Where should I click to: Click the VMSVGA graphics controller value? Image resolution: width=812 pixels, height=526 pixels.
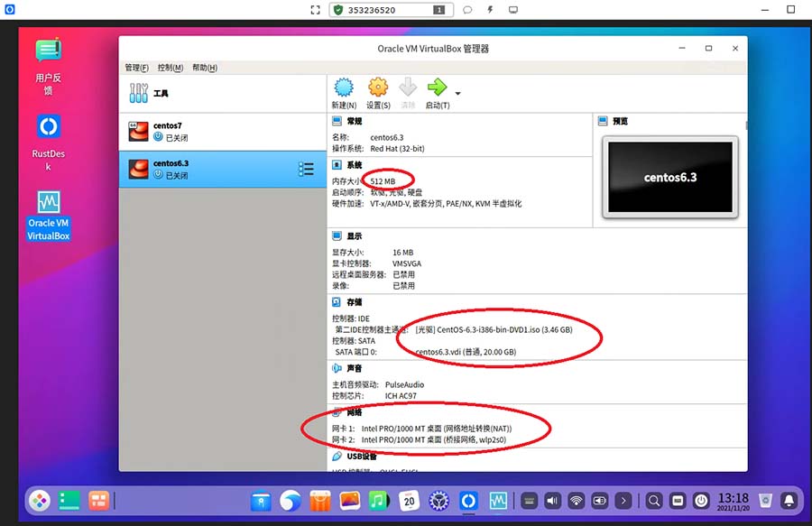(407, 264)
